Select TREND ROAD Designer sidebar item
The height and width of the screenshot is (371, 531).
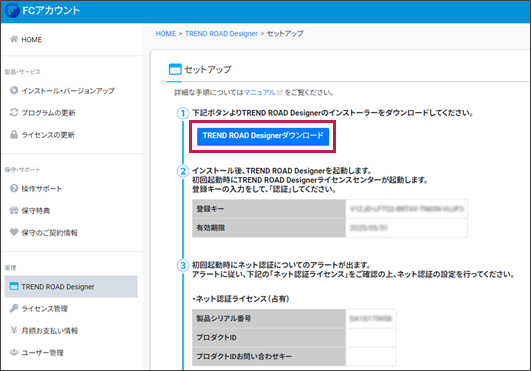point(71,287)
